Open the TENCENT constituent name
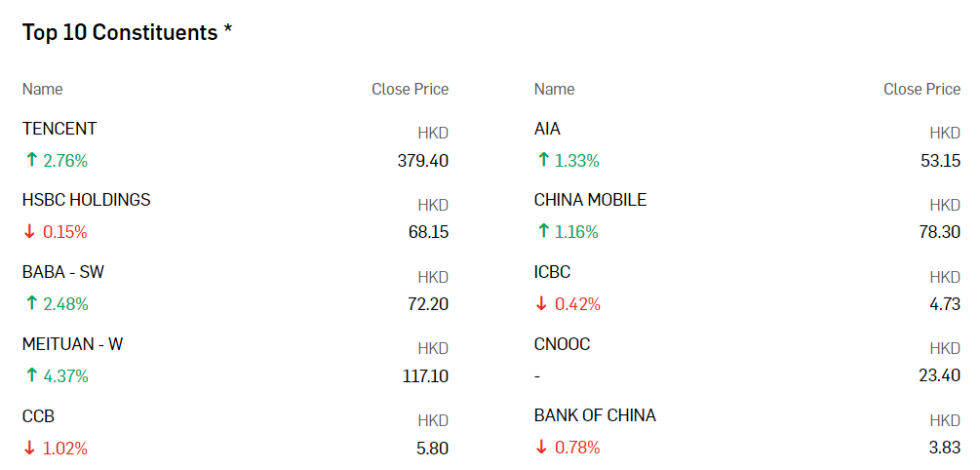The width and height of the screenshot is (980, 470). 59,129
